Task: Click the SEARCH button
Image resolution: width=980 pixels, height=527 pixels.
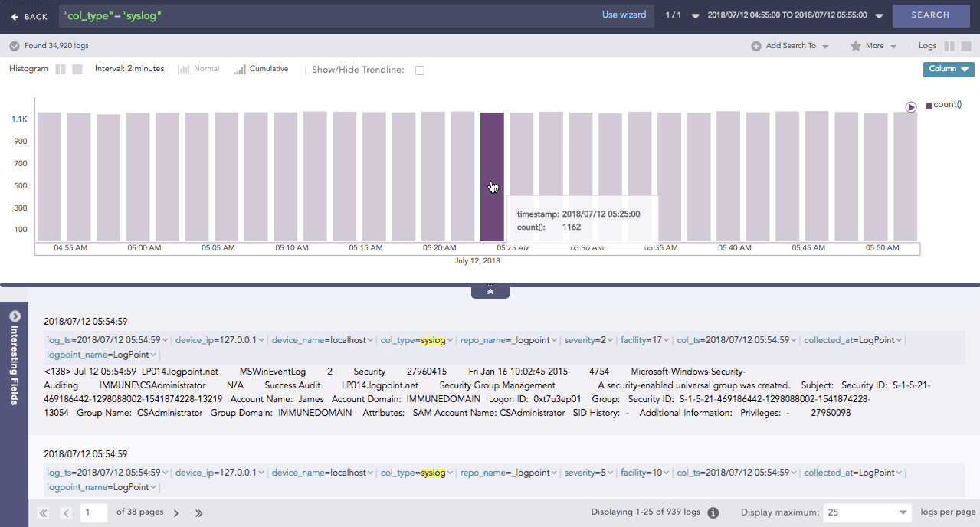Action: 930,15
